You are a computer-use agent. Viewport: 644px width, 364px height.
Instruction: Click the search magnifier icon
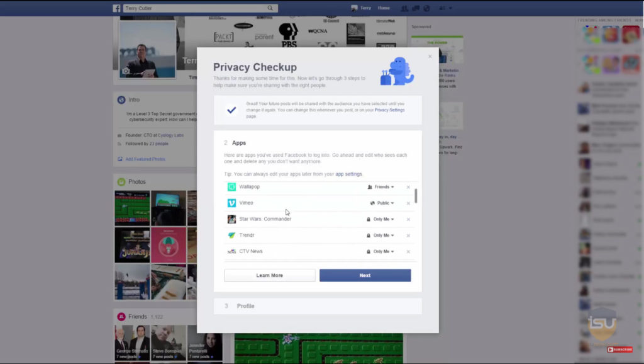click(x=270, y=8)
